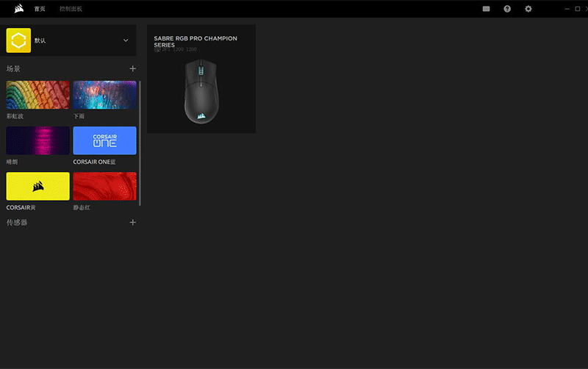Expand the 默认 profile dropdown

click(x=126, y=40)
